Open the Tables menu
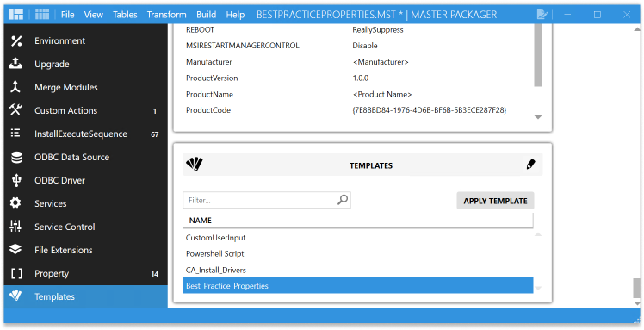This screenshot has width=644, height=330. coord(125,15)
